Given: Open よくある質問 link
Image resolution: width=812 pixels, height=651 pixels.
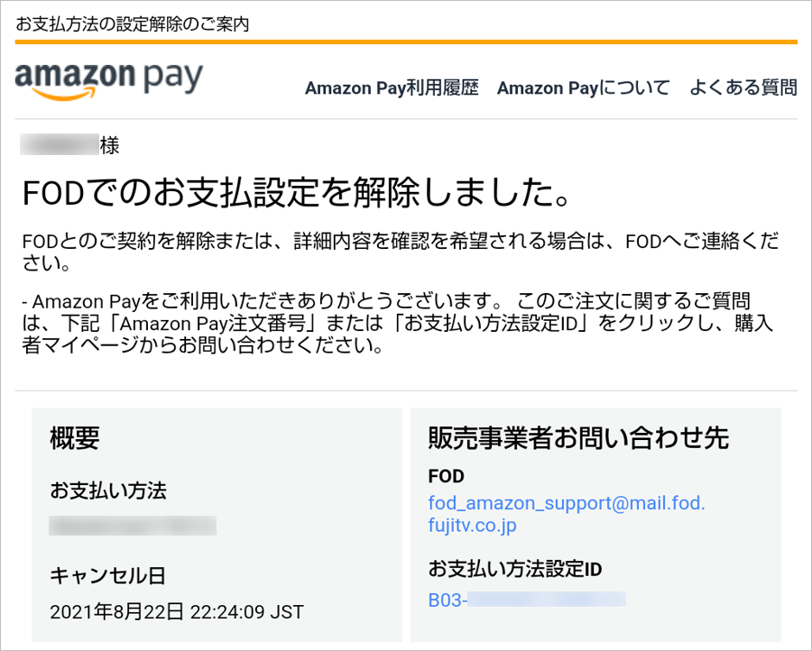Looking at the screenshot, I should click(x=743, y=87).
